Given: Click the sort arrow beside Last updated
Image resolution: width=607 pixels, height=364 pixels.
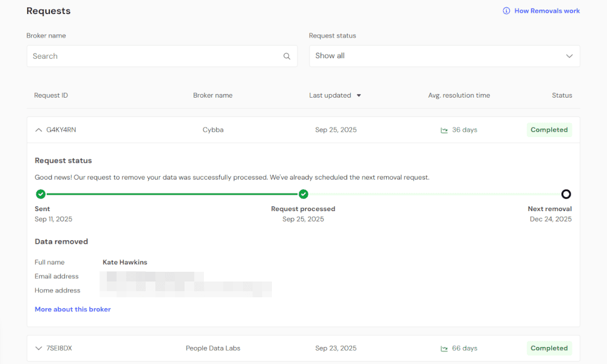Looking at the screenshot, I should (x=359, y=95).
